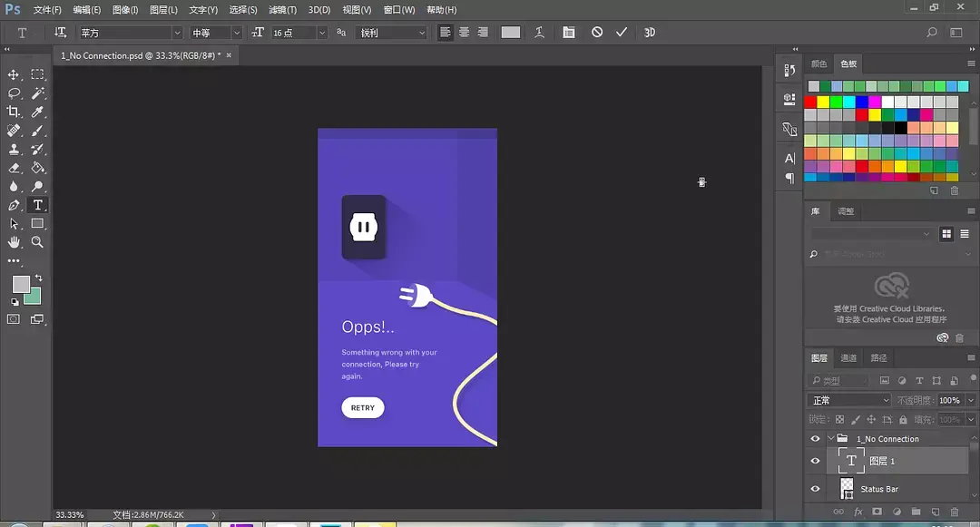
Task: Hide the 图层 1 text layer
Action: pos(815,461)
